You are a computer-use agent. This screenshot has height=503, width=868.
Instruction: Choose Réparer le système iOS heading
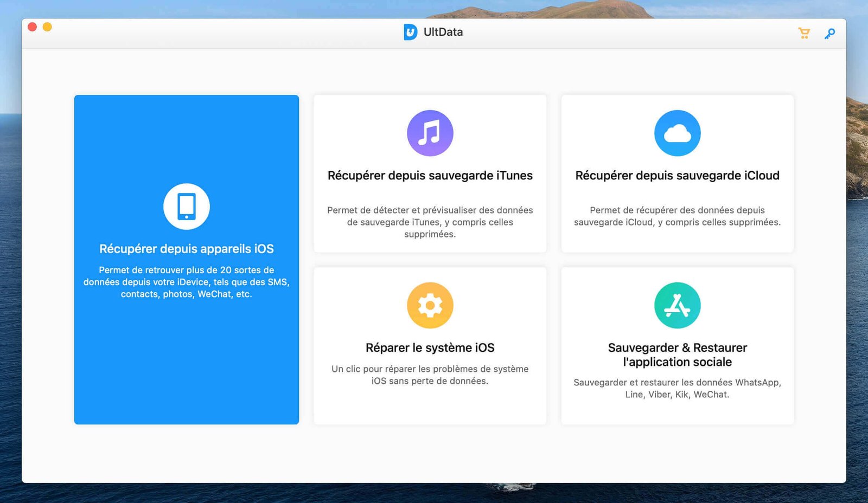click(x=430, y=347)
